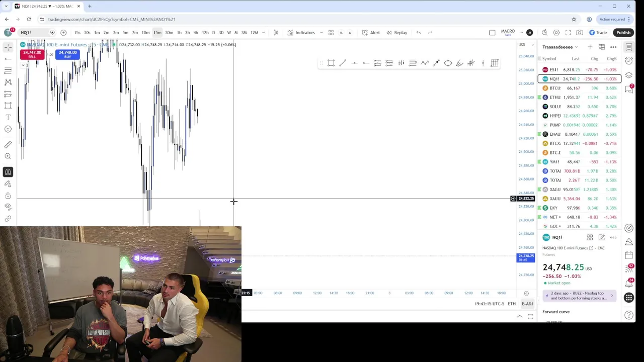The image size is (644, 362).
Task: Select the DXY watchlist row
Action: pyautogui.click(x=580, y=208)
